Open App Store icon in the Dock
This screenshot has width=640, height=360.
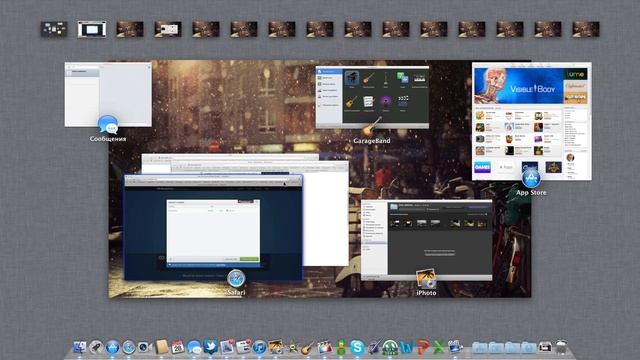tap(112, 347)
